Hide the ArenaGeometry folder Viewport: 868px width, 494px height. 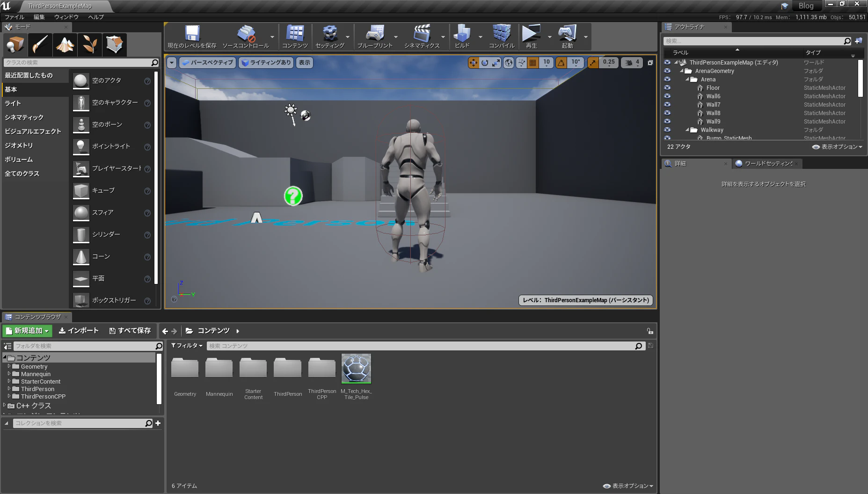[x=667, y=71]
